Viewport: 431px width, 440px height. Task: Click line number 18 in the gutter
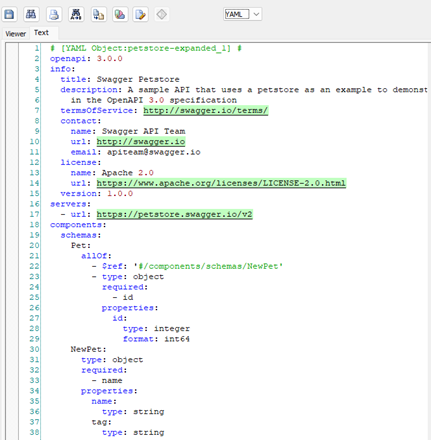pos(34,224)
